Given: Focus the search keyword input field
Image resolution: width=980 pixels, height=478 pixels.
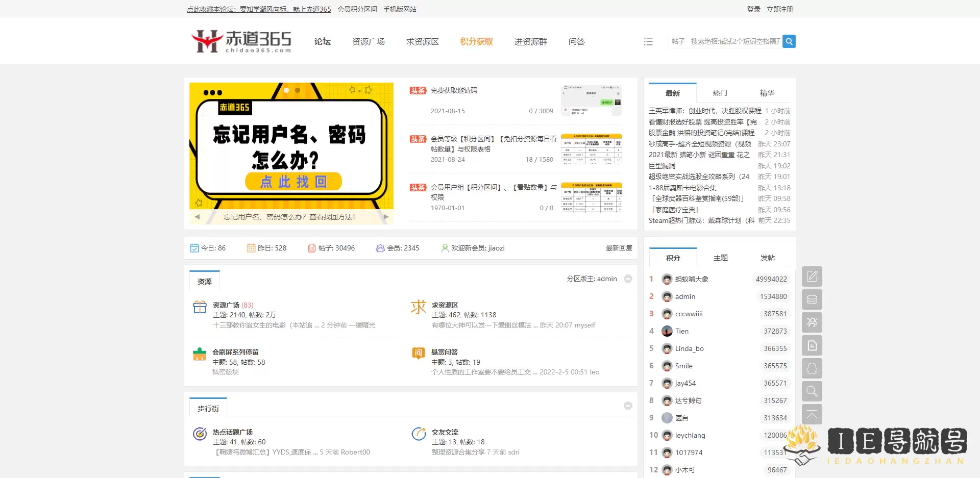Looking at the screenshot, I should coord(735,41).
